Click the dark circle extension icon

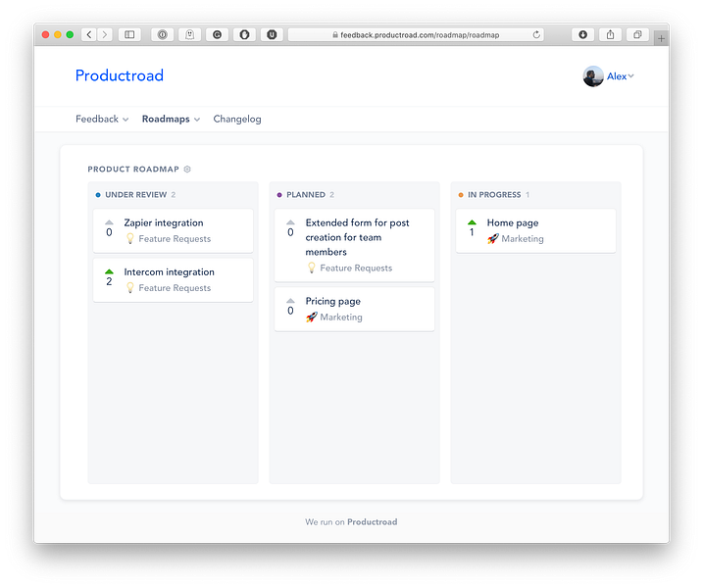[x=244, y=34]
